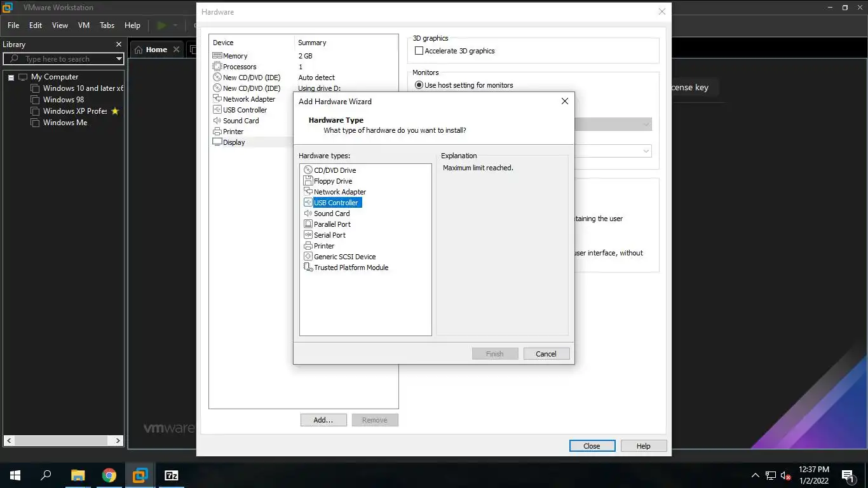Close the Add Hardware Wizard with X

click(564, 101)
